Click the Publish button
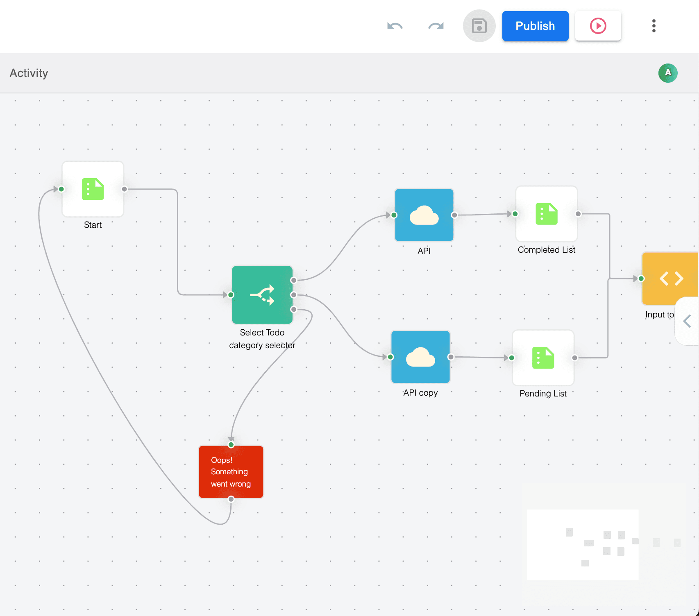 click(x=535, y=26)
